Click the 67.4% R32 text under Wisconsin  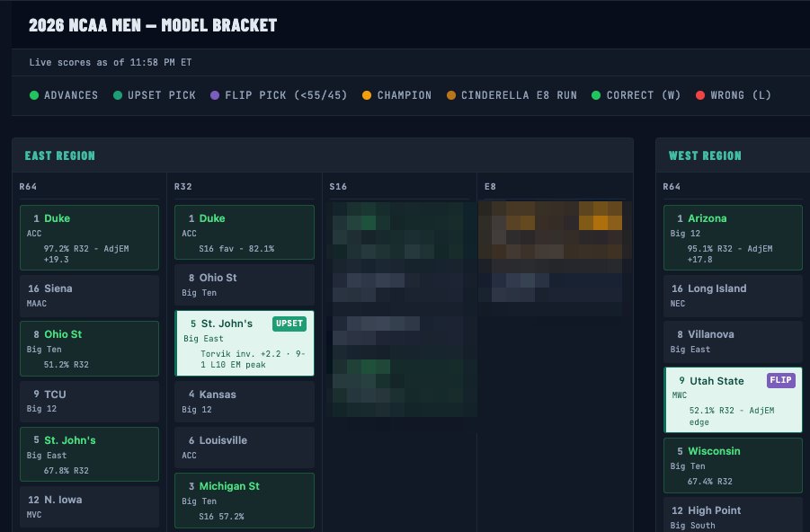pyautogui.click(x=710, y=482)
